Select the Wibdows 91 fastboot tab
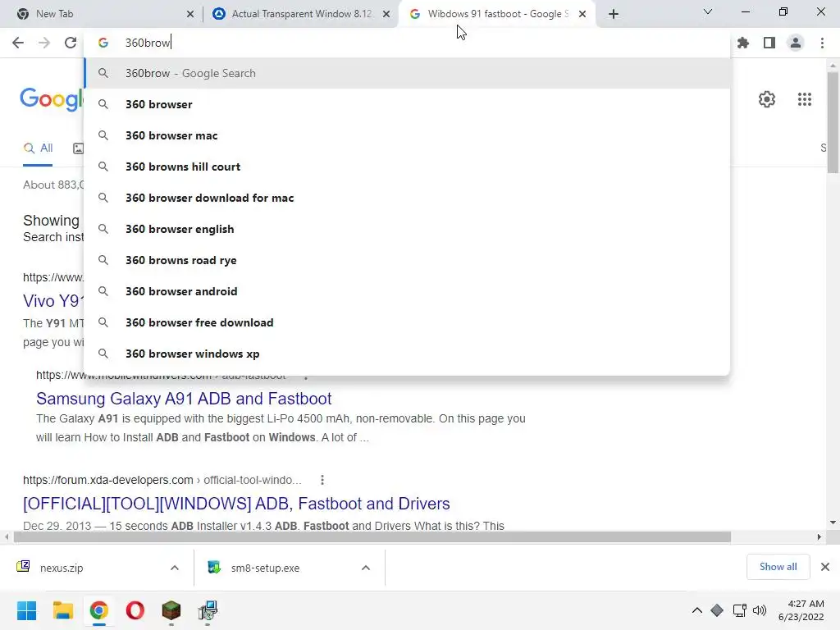This screenshot has width=840, height=630. (x=495, y=14)
